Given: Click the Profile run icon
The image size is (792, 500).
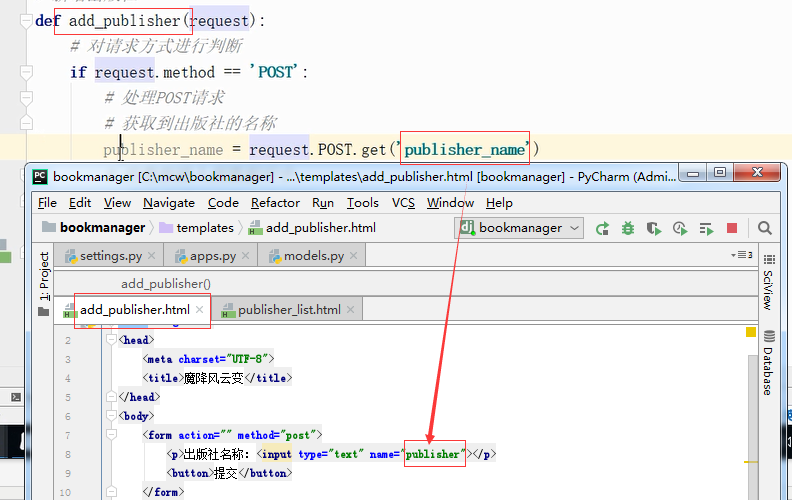Looking at the screenshot, I should (x=680, y=229).
